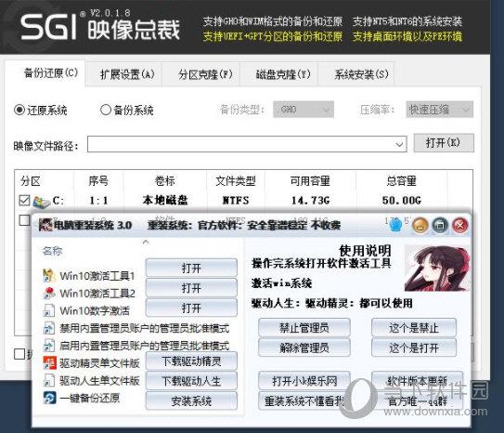This screenshot has height=433, width=504.
Task: Switch to the 备份还原(C) tab
Action: (45, 73)
